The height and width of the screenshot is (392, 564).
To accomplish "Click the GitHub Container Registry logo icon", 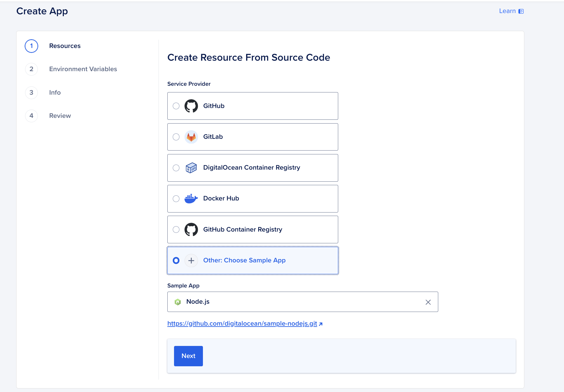I will (191, 229).
